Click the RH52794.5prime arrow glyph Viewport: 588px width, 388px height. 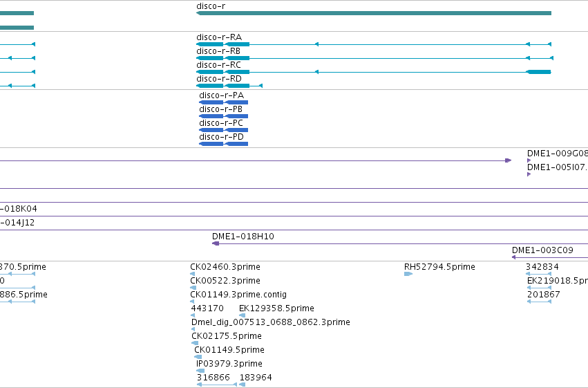point(408,274)
